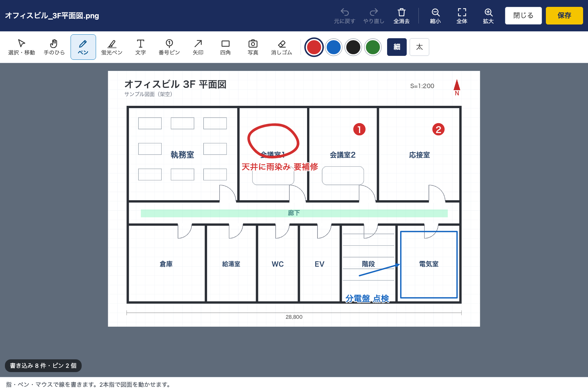Select the 選択・移動 arrow tool
This screenshot has height=392, width=588.
[22, 47]
